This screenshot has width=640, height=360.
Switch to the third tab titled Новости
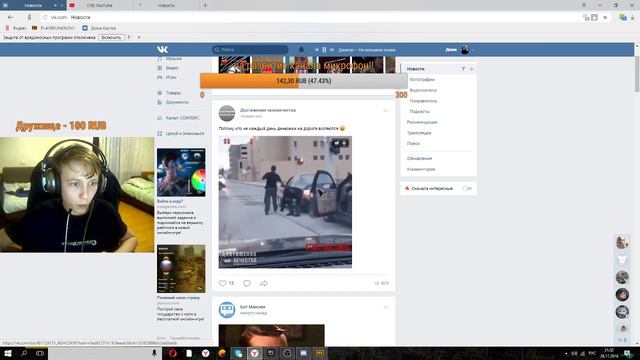[166, 5]
